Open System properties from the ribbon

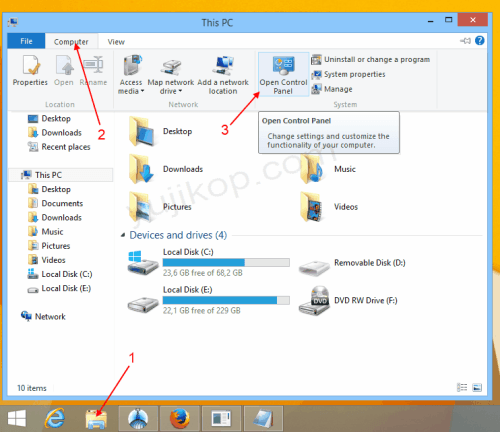click(x=348, y=74)
